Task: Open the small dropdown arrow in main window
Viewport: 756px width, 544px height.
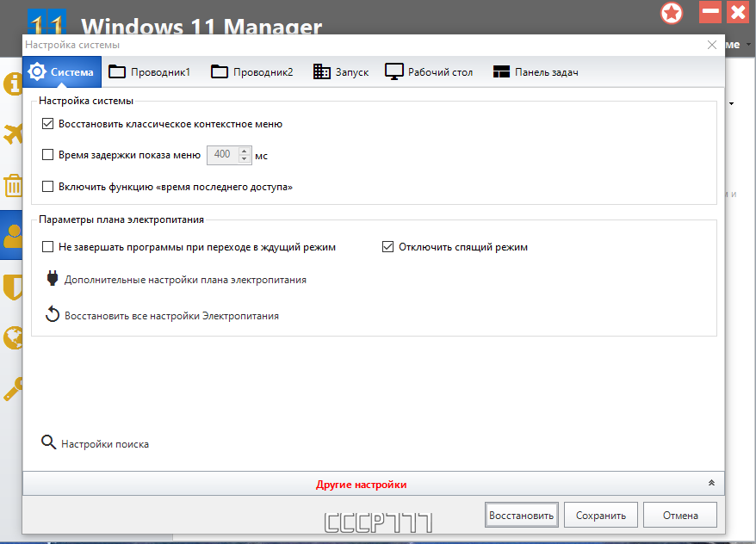Action: pyautogui.click(x=731, y=103)
